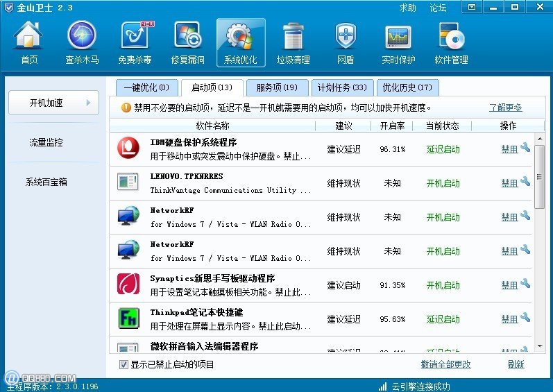Toggle 显示已禁止启动的项目 checkbox

click(124, 364)
